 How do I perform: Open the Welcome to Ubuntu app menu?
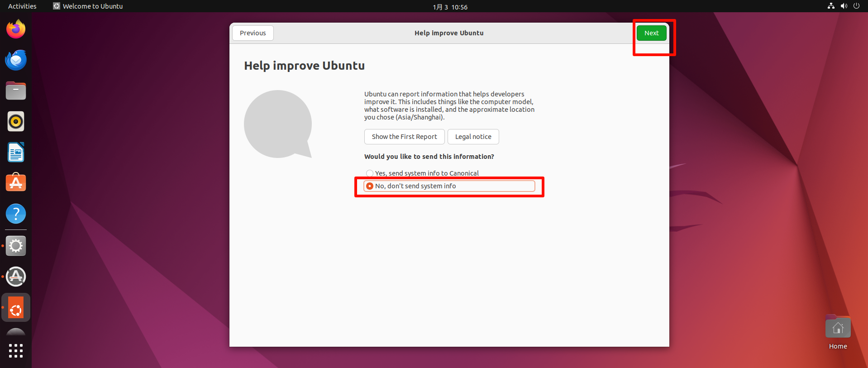tap(88, 6)
